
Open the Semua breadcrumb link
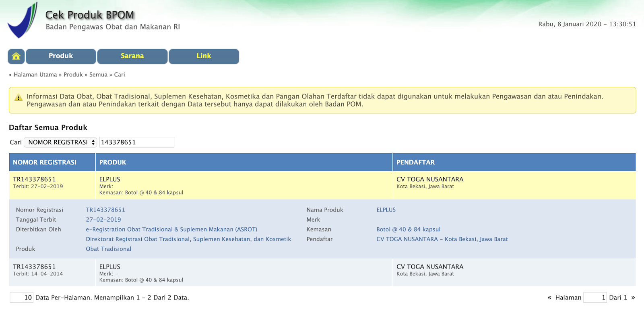[98, 75]
